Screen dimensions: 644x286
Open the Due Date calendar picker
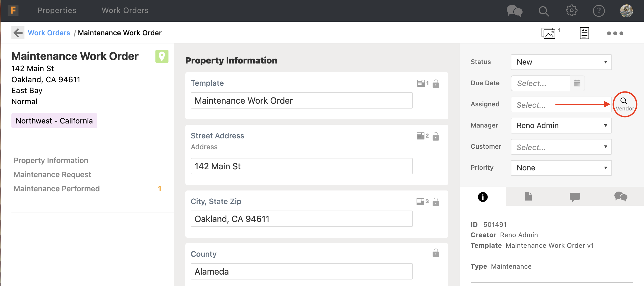[x=577, y=83]
